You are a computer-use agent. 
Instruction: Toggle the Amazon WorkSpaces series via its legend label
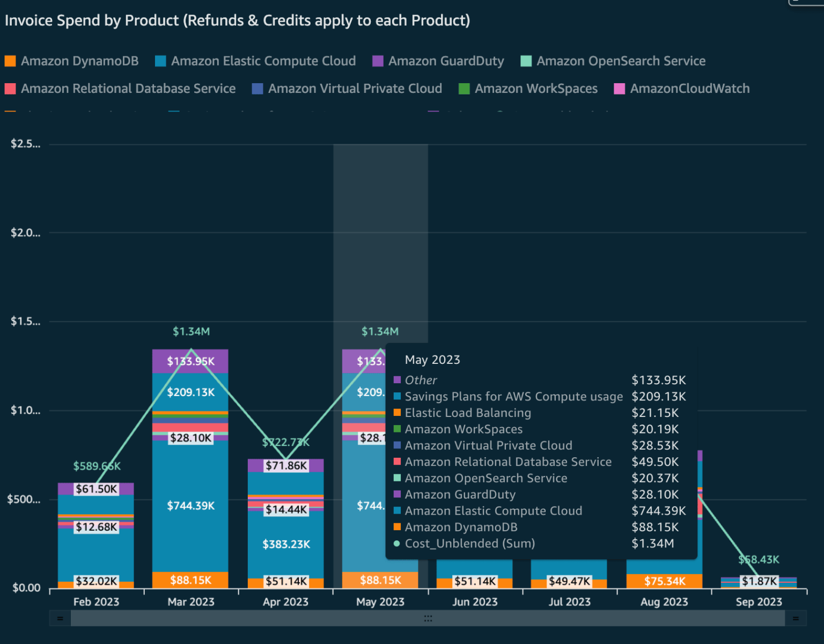point(536,88)
